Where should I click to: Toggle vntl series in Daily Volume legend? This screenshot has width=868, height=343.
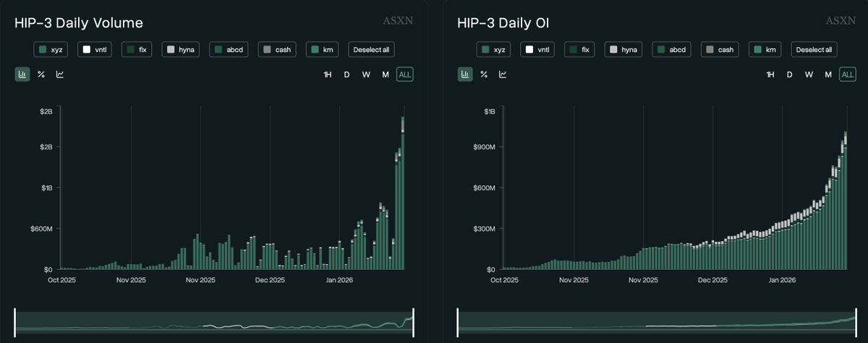click(94, 50)
